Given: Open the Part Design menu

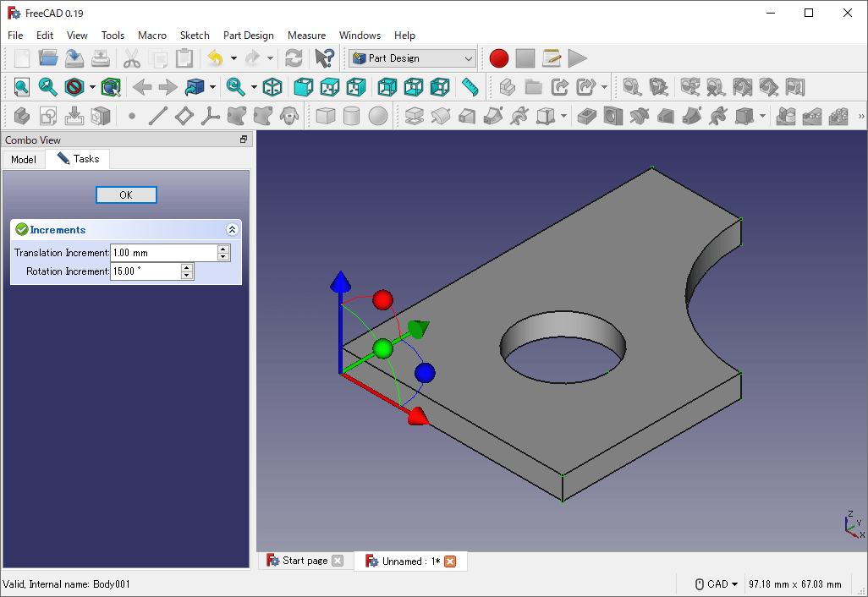Looking at the screenshot, I should (x=248, y=36).
